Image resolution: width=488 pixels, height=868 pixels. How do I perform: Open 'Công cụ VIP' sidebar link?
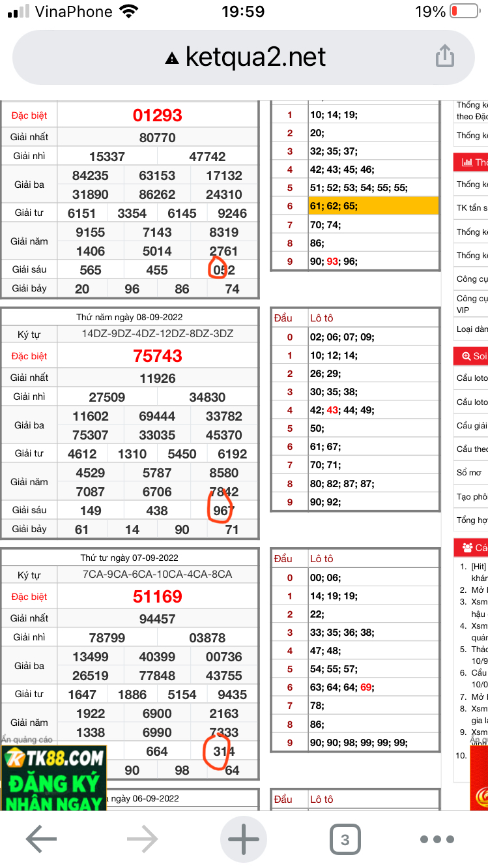[472, 304]
